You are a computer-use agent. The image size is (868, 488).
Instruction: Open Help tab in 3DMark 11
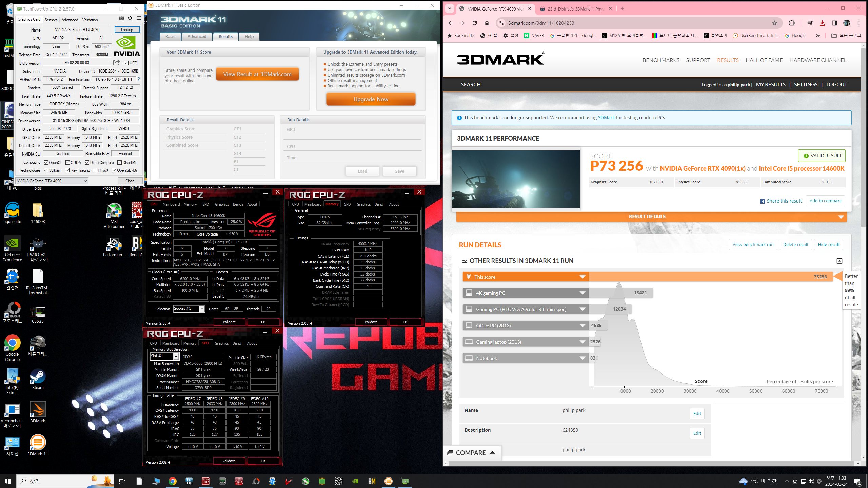249,37
